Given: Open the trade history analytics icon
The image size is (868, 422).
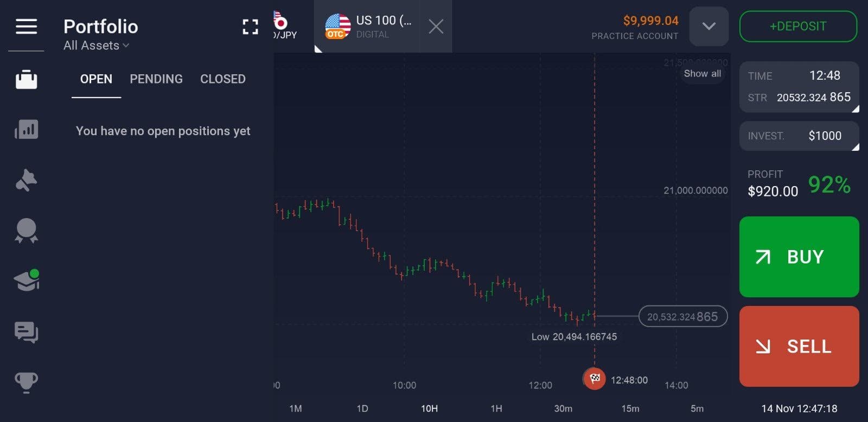Looking at the screenshot, I should [26, 130].
